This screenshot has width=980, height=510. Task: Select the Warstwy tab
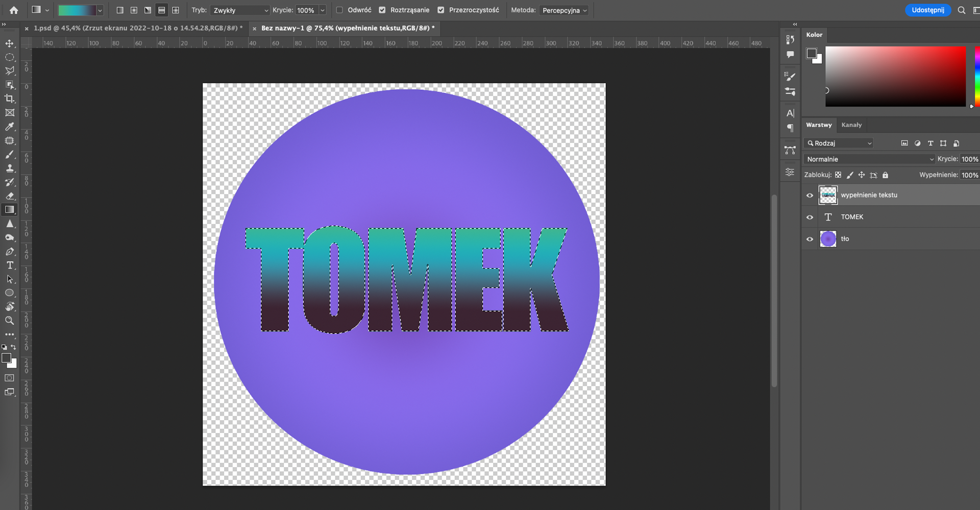pyautogui.click(x=819, y=125)
